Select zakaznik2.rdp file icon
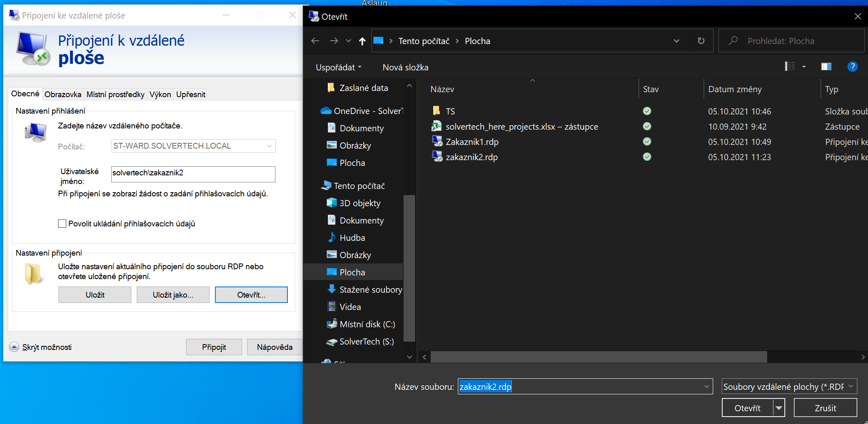Screen dimensions: 868x424 tap(437, 156)
